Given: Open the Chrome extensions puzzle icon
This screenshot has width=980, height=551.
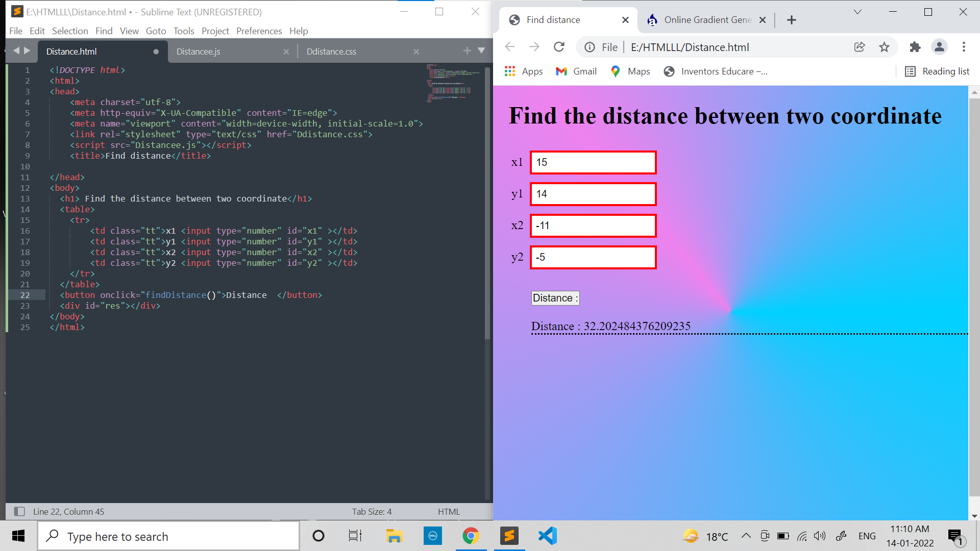Looking at the screenshot, I should coord(915,47).
